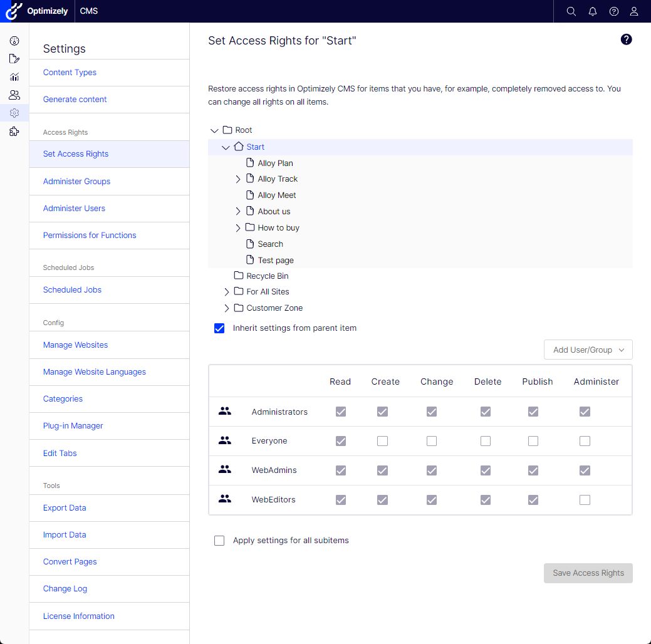Open the add-ons puzzle icon in left rail
This screenshot has width=651, height=644.
14,132
